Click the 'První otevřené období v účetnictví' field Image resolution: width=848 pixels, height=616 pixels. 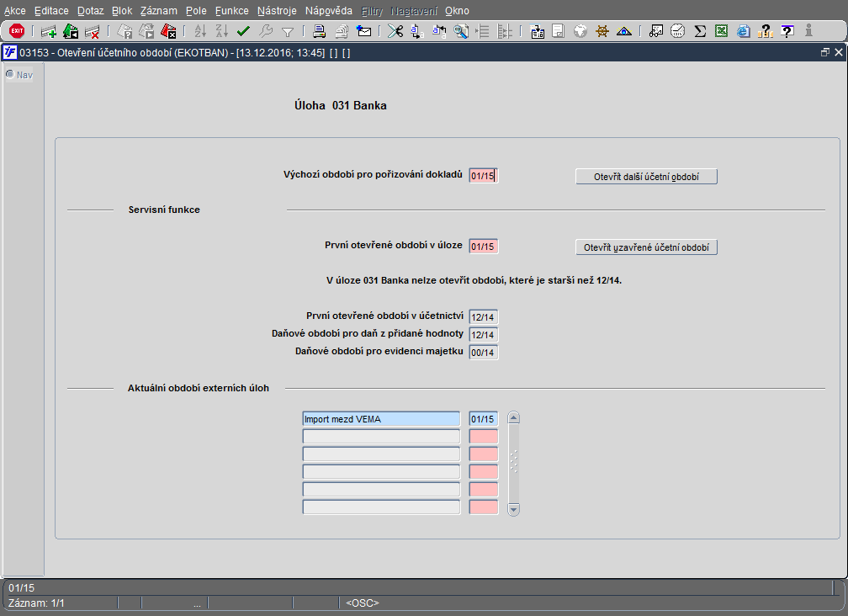[483, 317]
